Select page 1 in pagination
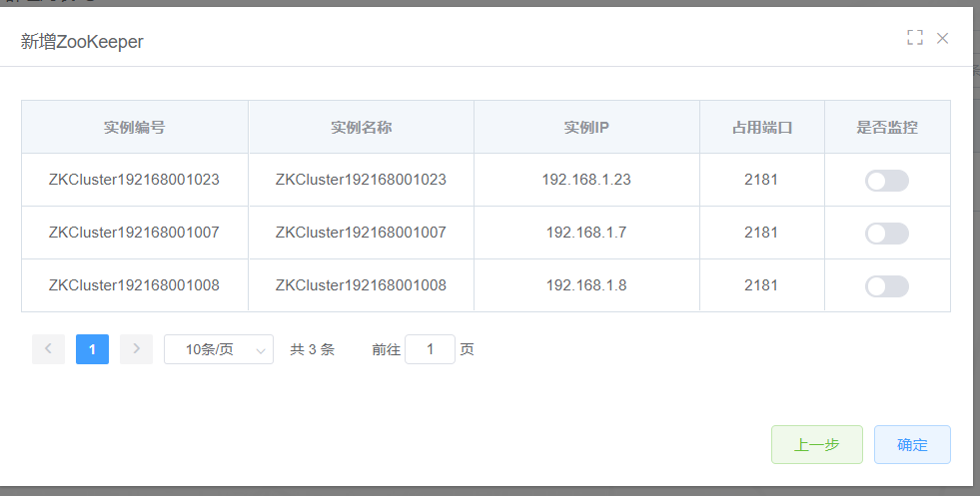 pyautogui.click(x=93, y=349)
